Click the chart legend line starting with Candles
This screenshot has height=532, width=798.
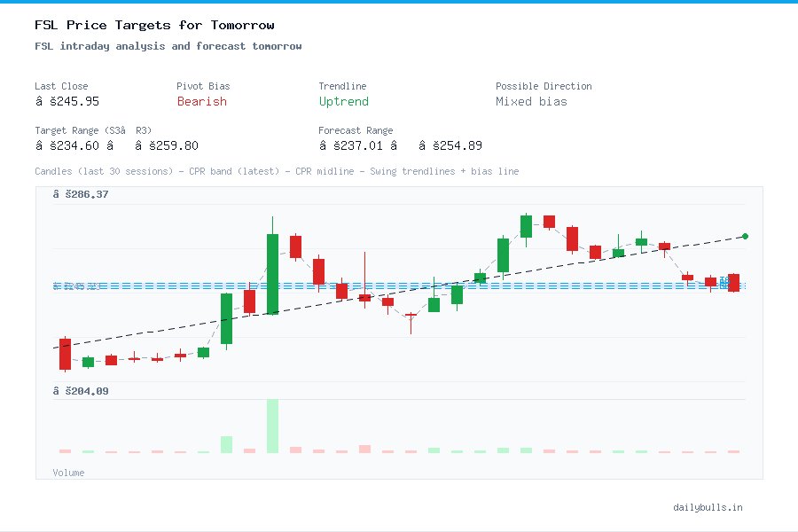pyautogui.click(x=277, y=171)
